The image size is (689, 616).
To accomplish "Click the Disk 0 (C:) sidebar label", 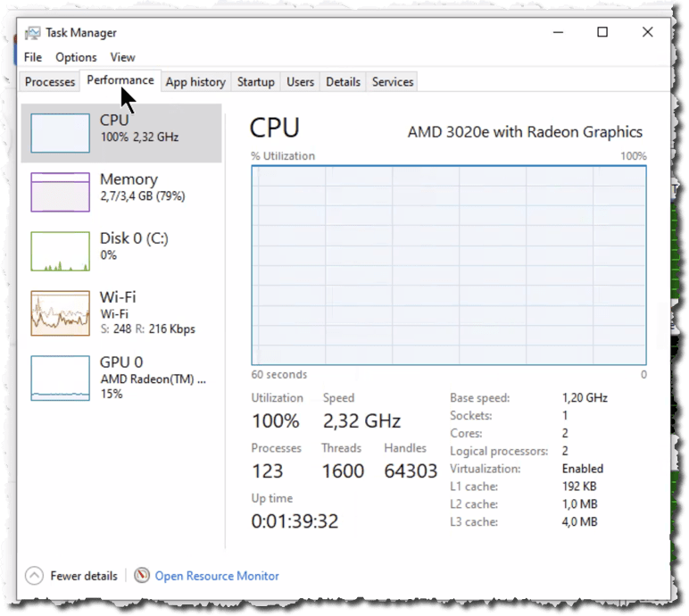I will point(134,238).
